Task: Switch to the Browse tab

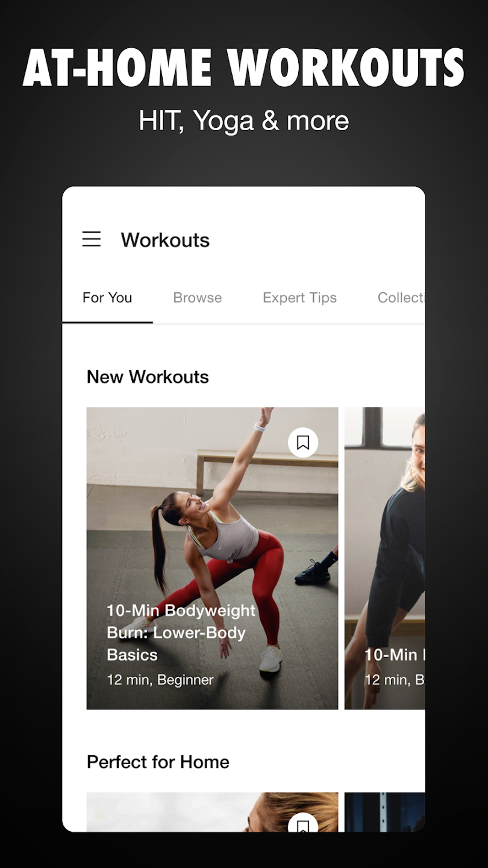Action: (x=198, y=298)
